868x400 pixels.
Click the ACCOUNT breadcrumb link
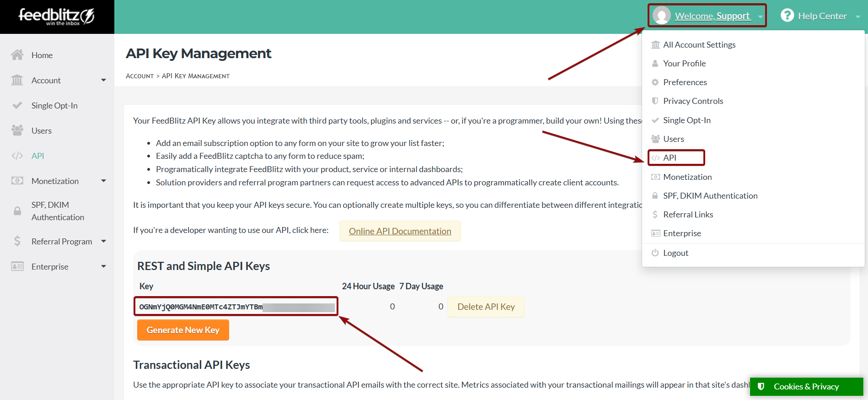point(139,76)
